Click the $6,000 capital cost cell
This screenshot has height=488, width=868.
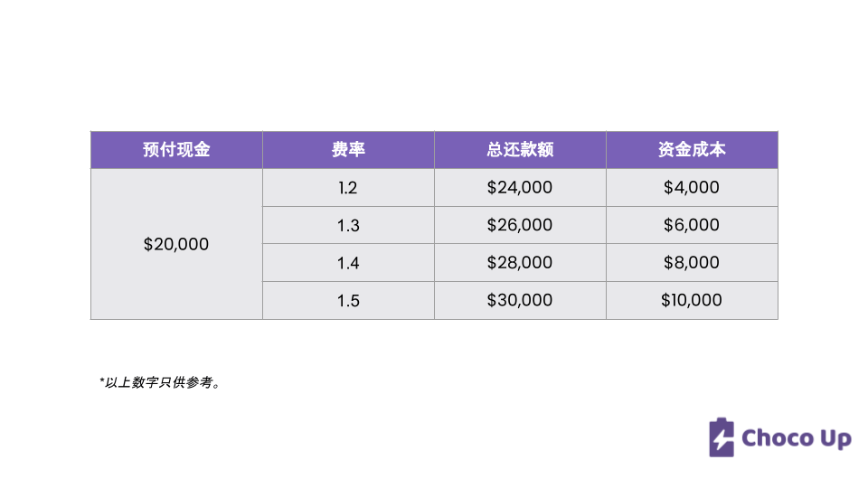[x=692, y=225]
